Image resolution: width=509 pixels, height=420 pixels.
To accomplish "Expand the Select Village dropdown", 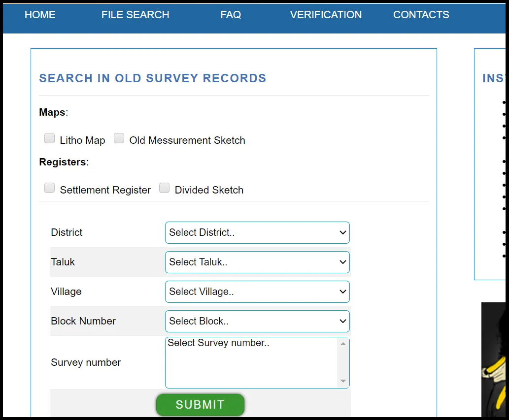I will click(257, 291).
